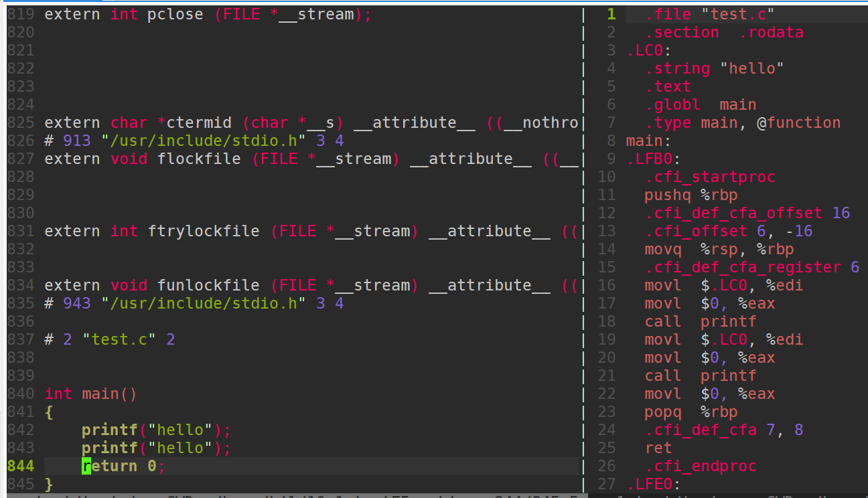
Task: Click the '# 943 "/usr/include/stdio.h"' line
Action: point(194,303)
